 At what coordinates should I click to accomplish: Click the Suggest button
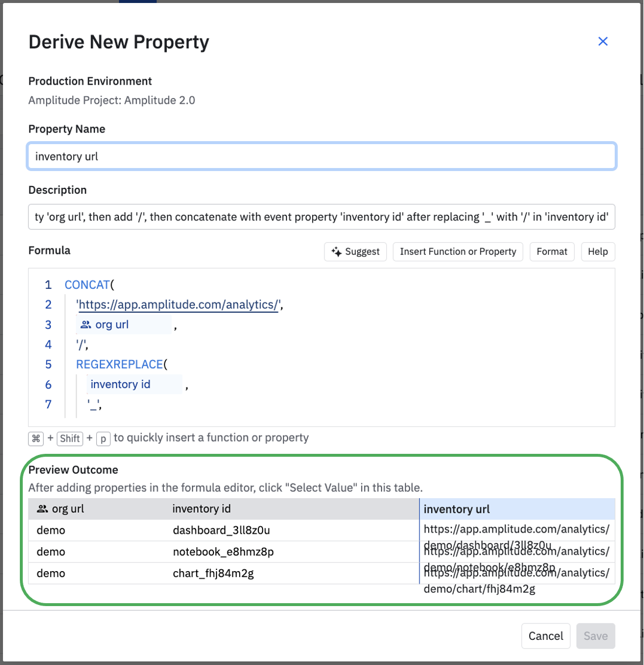coord(355,251)
